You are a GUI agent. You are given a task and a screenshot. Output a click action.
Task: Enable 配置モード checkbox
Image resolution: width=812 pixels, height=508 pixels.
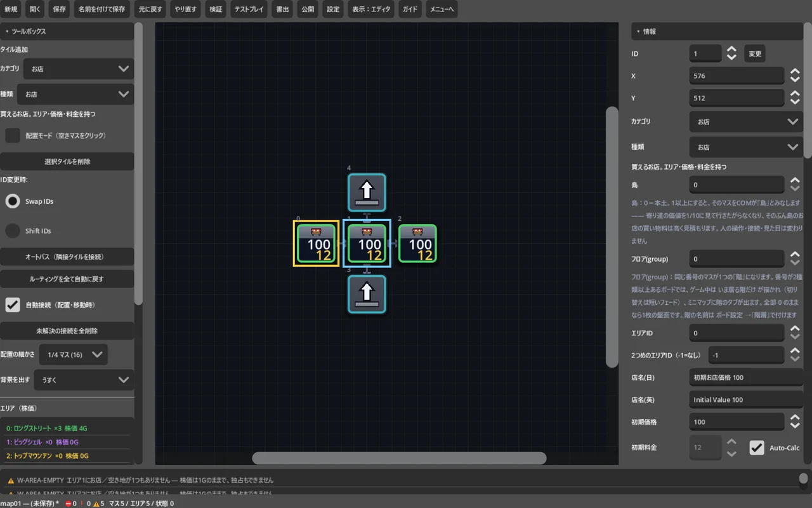[13, 135]
